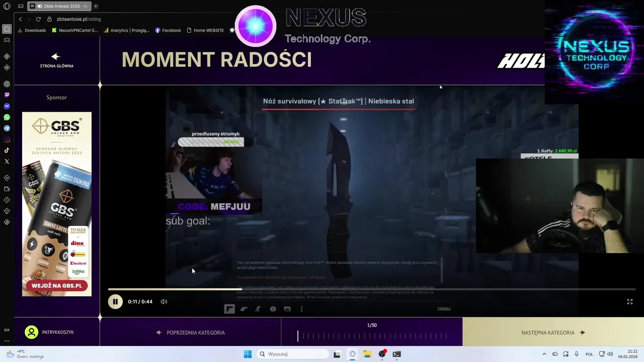Click the Wyszukaj taskbar search box
This screenshot has height=362, width=644.
tap(293, 354)
